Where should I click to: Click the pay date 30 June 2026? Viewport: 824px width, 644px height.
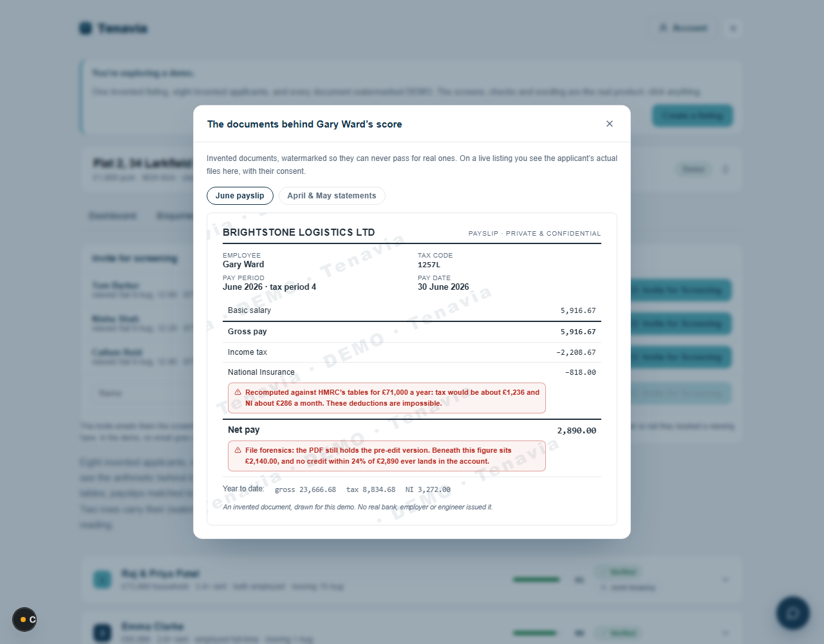(x=444, y=287)
